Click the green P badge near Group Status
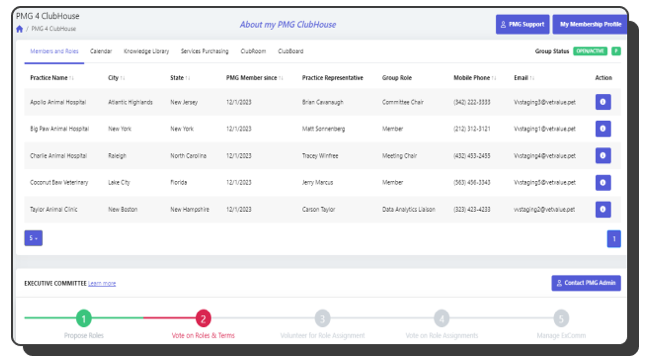 point(616,51)
